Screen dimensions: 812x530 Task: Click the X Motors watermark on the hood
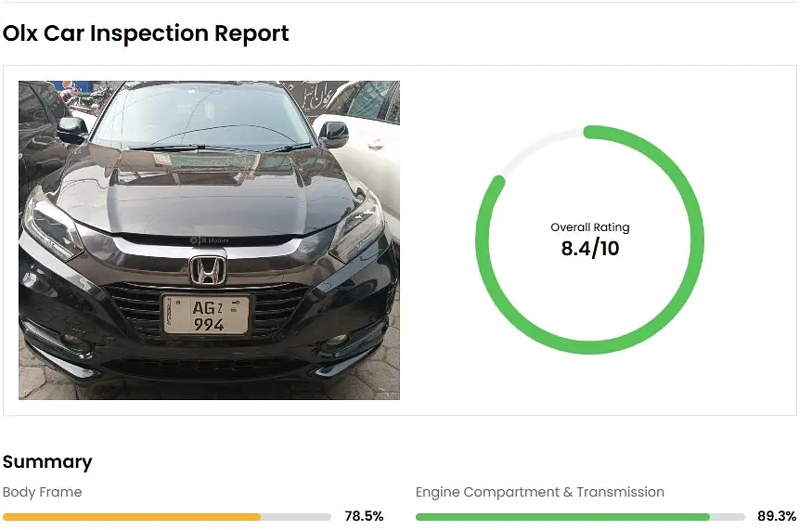tap(209, 239)
